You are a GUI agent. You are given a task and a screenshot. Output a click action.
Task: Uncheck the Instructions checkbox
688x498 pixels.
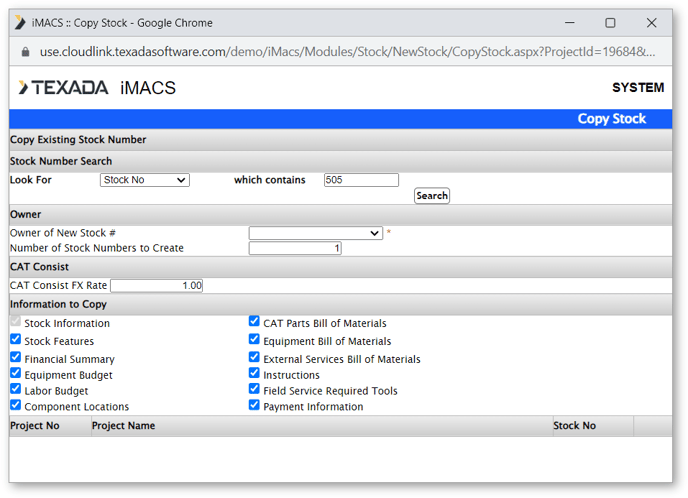click(x=254, y=373)
